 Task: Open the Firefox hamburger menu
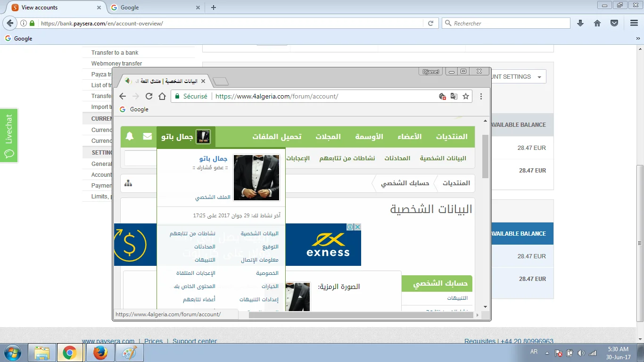tap(631, 23)
